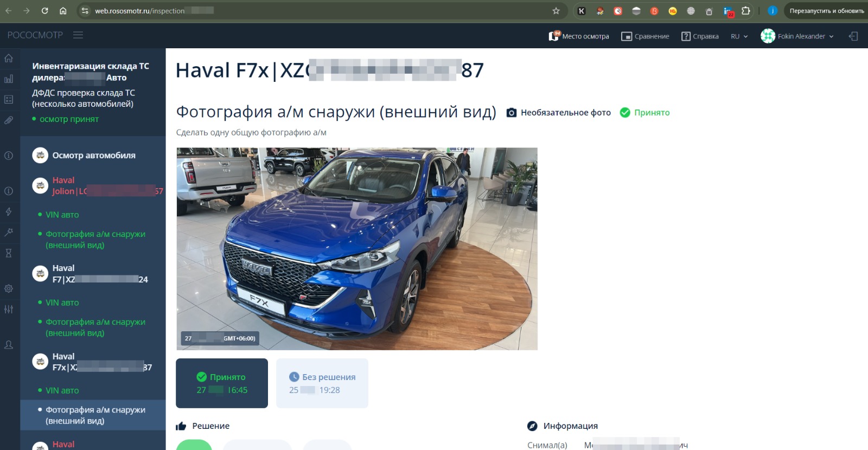The width and height of the screenshot is (868, 450).
Task: Expand Fokin Alexander user menu
Action: (x=797, y=36)
